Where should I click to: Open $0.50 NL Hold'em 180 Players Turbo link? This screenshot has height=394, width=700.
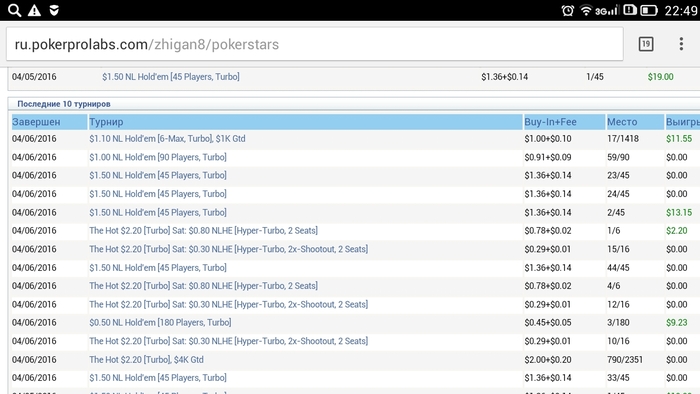pyautogui.click(x=160, y=323)
